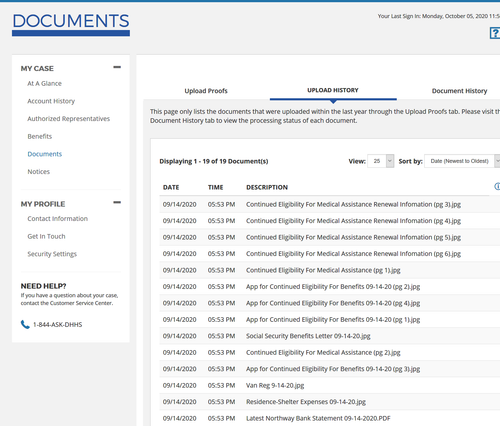
Task: Open Renewal Infomation (pg 5).jpg document
Action: point(353,237)
